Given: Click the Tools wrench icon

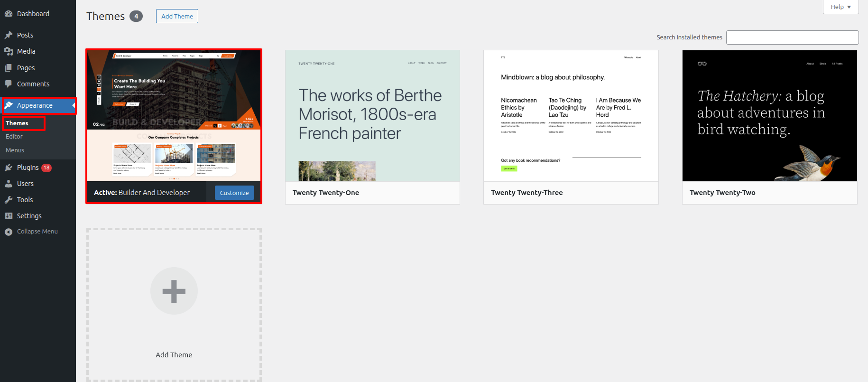Looking at the screenshot, I should point(9,200).
